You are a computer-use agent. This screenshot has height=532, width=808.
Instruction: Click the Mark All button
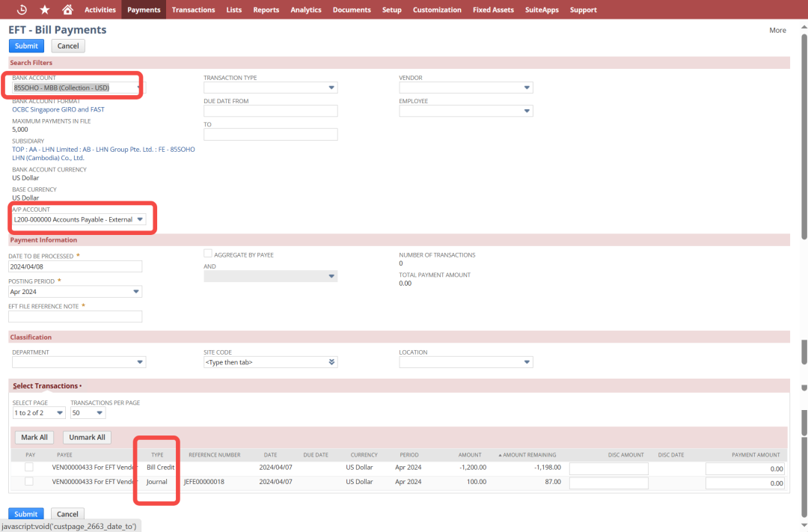34,437
